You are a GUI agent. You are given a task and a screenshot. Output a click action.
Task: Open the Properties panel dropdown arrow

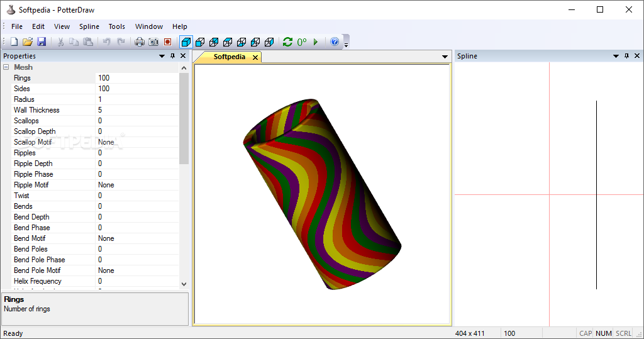[x=162, y=57]
